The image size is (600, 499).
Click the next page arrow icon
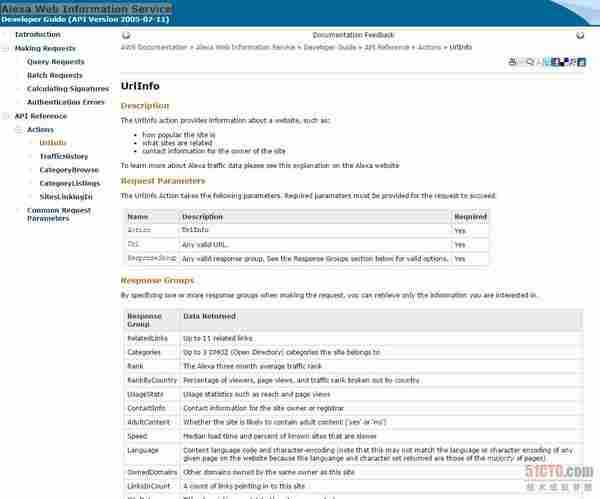point(580,35)
